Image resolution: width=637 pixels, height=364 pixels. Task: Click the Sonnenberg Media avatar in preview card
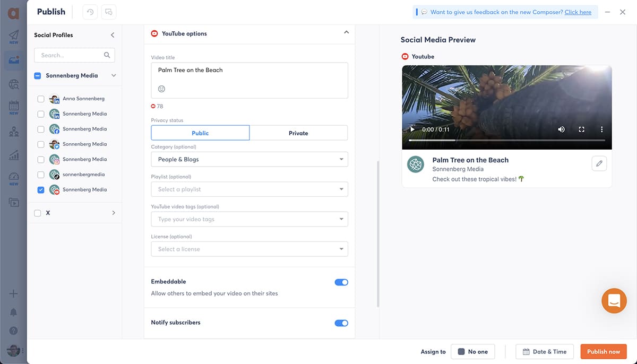click(x=416, y=164)
